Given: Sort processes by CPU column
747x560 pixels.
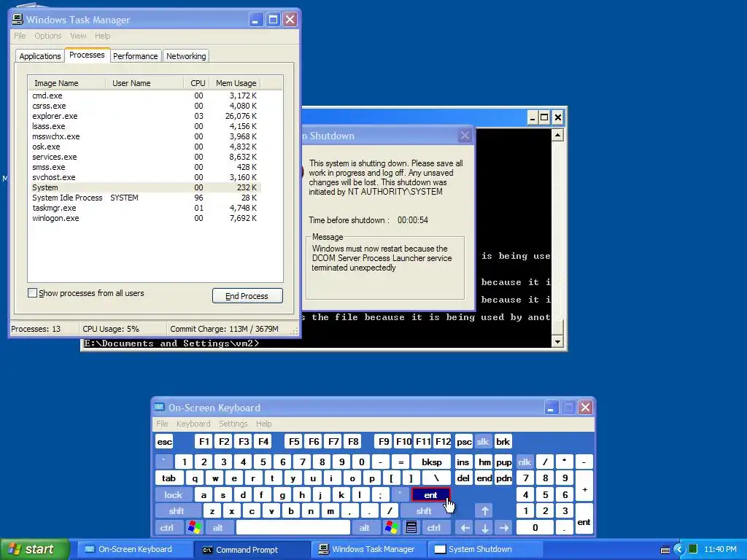Looking at the screenshot, I should click(197, 83).
